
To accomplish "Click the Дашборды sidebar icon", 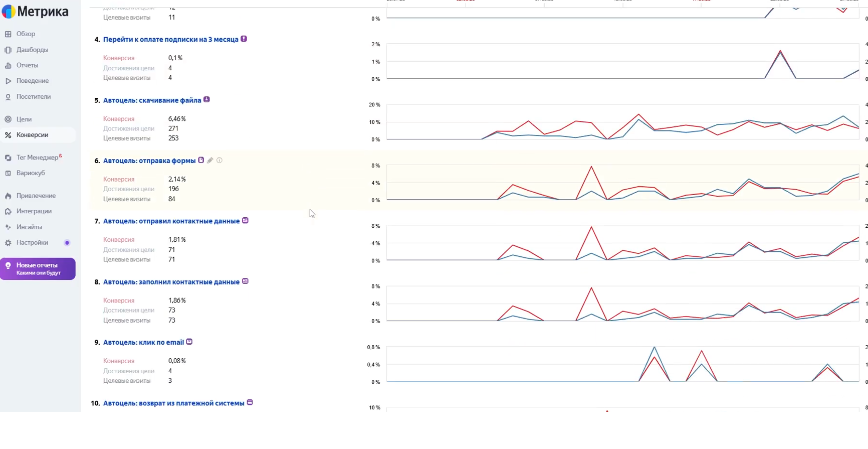I will point(8,50).
